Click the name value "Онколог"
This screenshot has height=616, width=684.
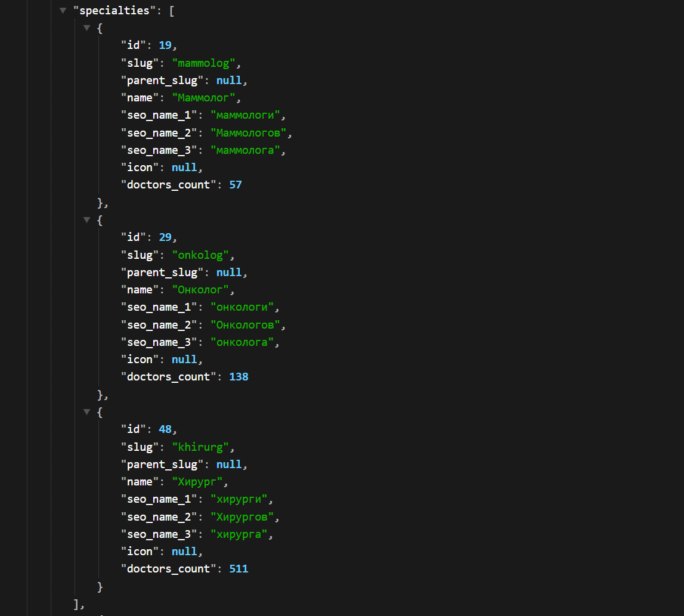[x=200, y=290]
